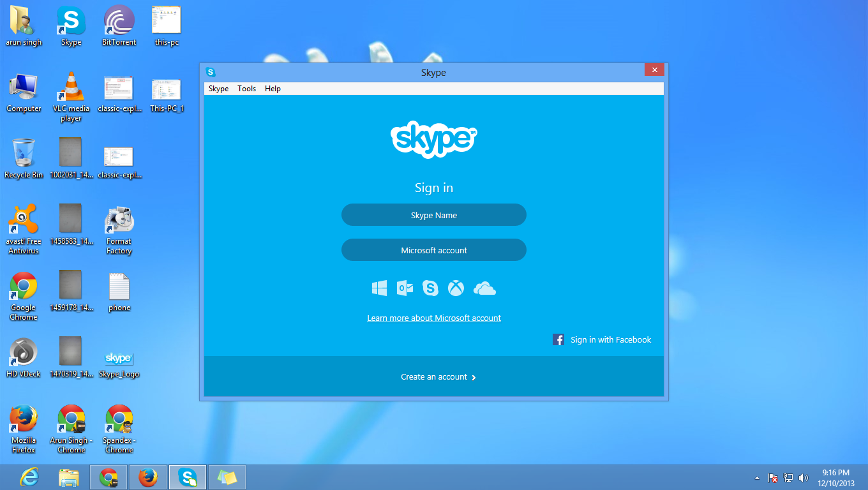Select the HD VDeck desktop shortcut
868x490 pixels.
coord(24,359)
